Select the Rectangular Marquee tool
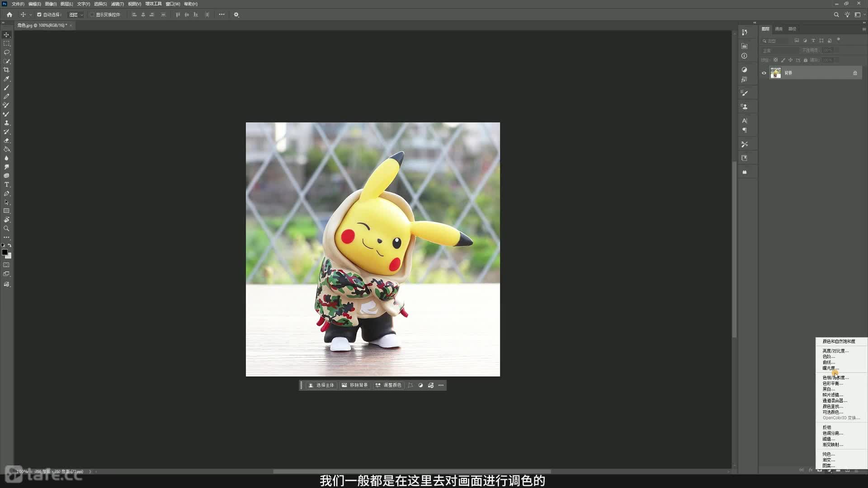This screenshot has width=868, height=488. click(6, 43)
